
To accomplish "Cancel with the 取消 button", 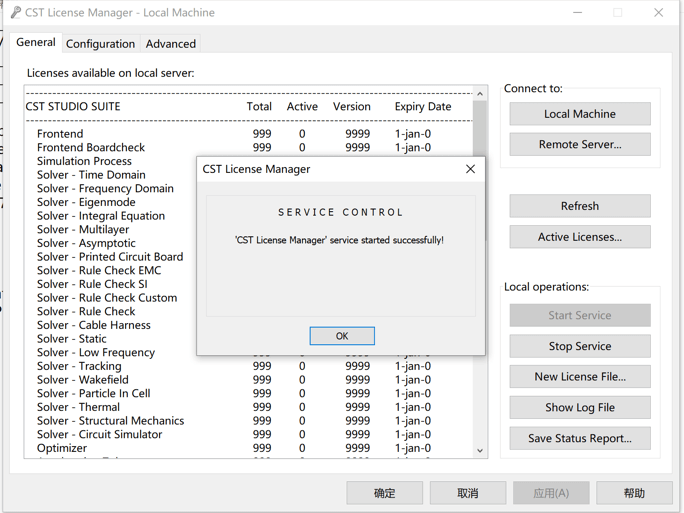I will pyautogui.click(x=468, y=493).
